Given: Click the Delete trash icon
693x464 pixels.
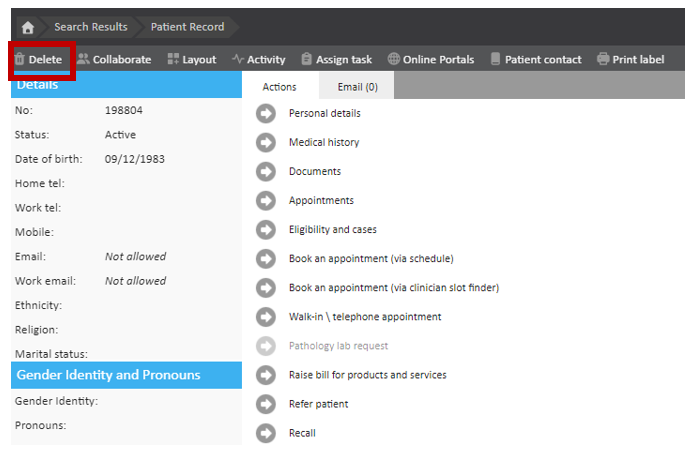Looking at the screenshot, I should [x=20, y=60].
